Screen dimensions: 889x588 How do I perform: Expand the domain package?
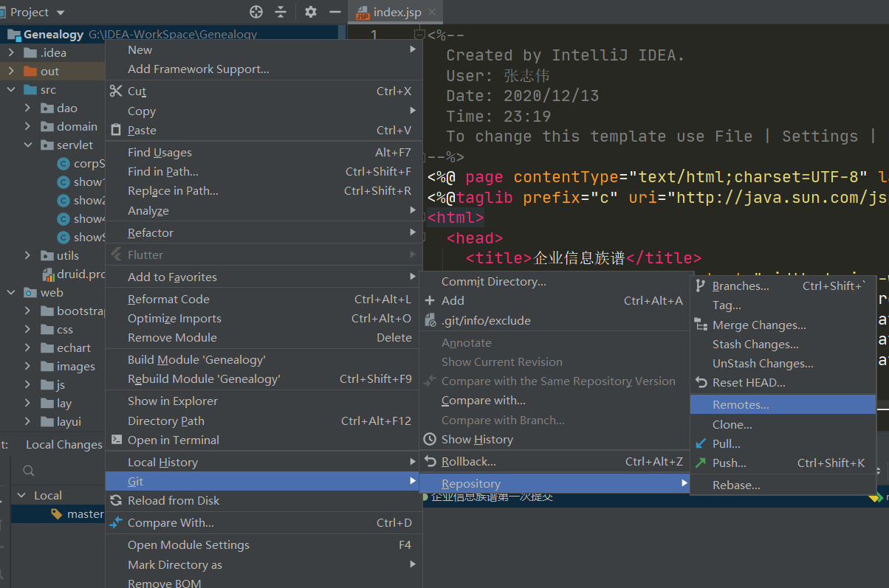pos(27,126)
